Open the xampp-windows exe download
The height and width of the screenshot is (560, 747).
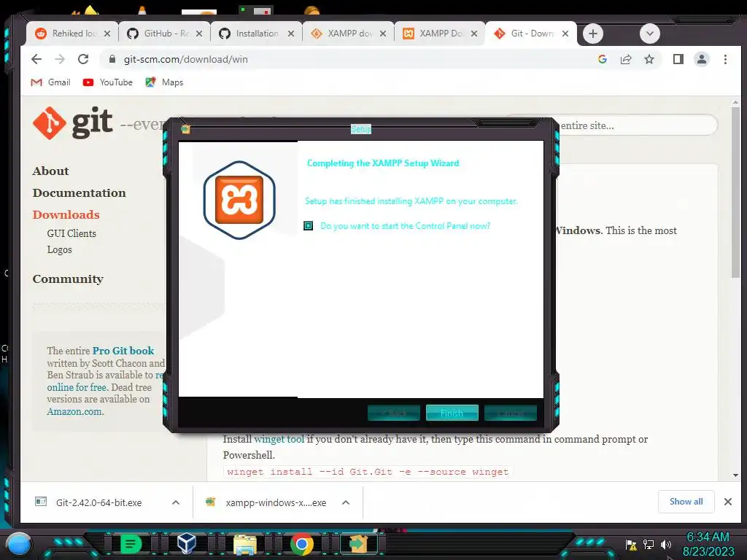click(x=275, y=502)
